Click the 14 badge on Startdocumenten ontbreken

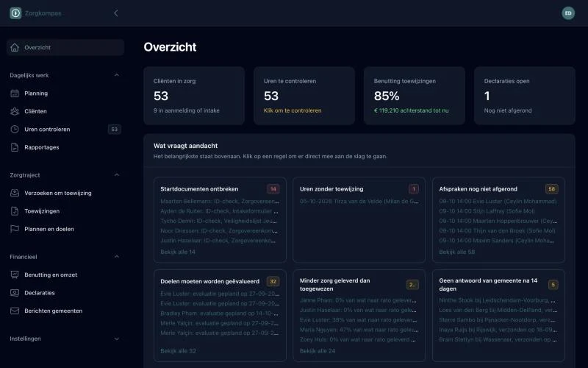273,189
